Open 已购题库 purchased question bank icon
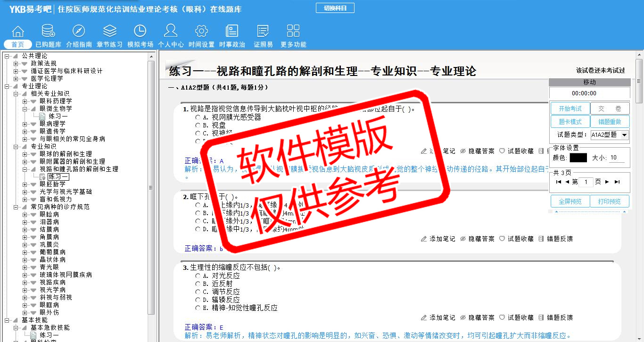 48,32
